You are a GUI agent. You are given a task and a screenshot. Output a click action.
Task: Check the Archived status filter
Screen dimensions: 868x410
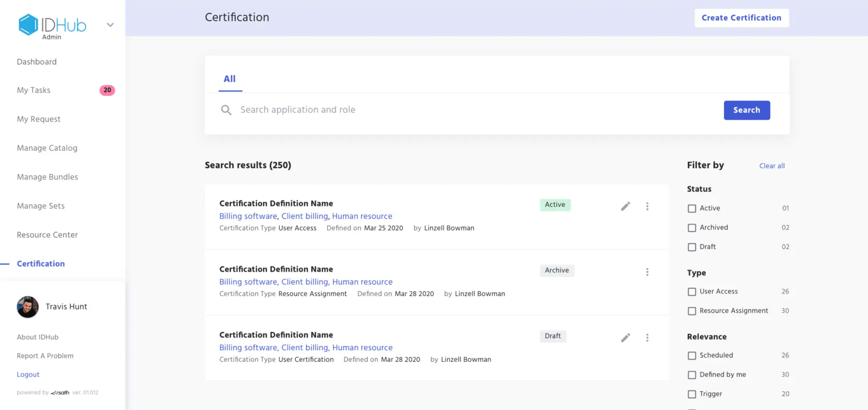pos(692,228)
